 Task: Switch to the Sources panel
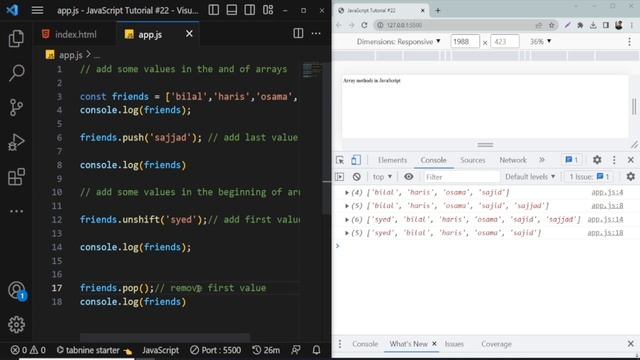(473, 160)
